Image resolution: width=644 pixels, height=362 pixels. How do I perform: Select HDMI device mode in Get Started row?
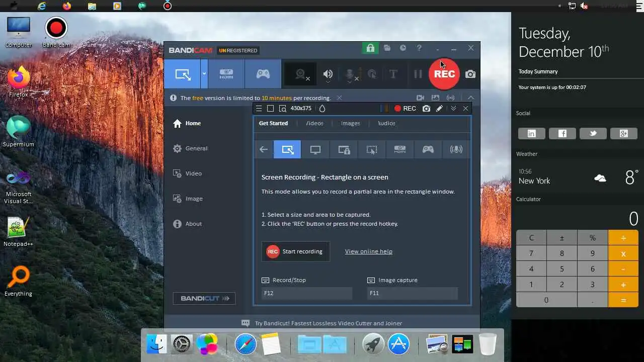(400, 149)
